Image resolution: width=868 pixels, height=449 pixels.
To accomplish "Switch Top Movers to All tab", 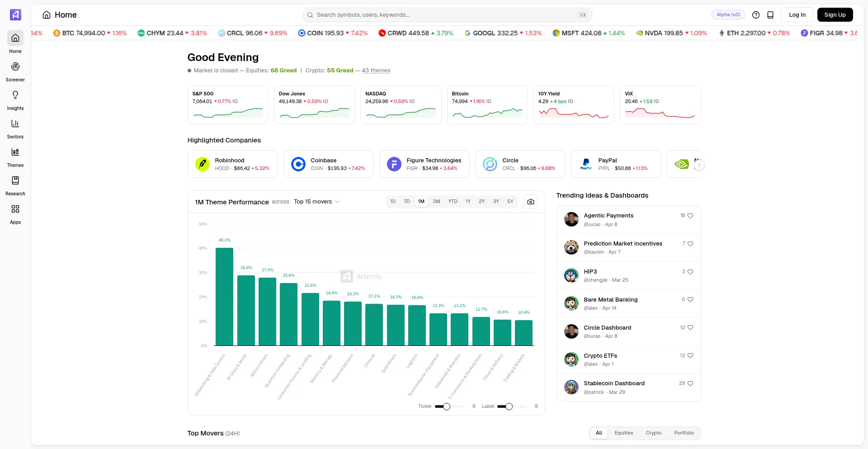I will (x=599, y=433).
